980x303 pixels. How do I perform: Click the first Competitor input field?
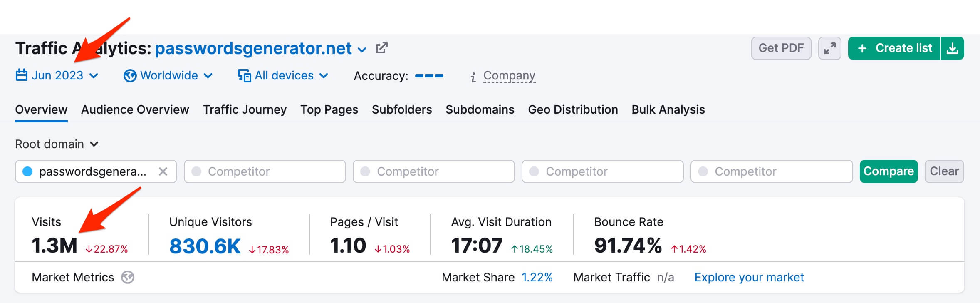265,171
